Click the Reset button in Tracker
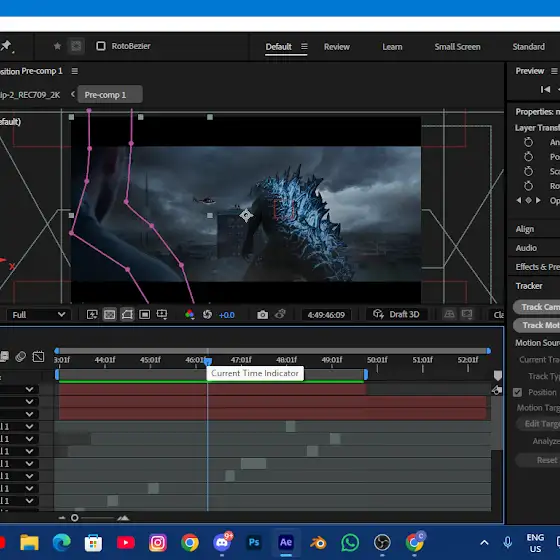 click(x=538, y=460)
